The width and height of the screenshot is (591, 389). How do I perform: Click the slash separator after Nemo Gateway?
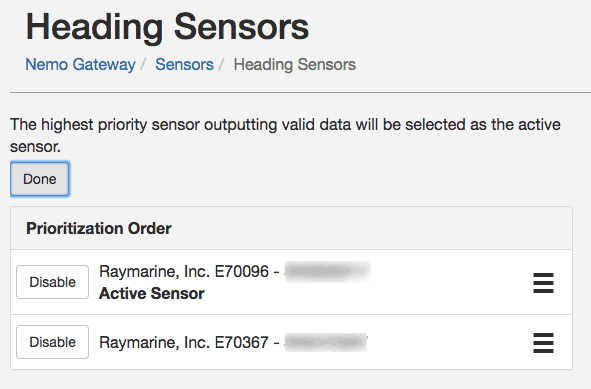[143, 64]
